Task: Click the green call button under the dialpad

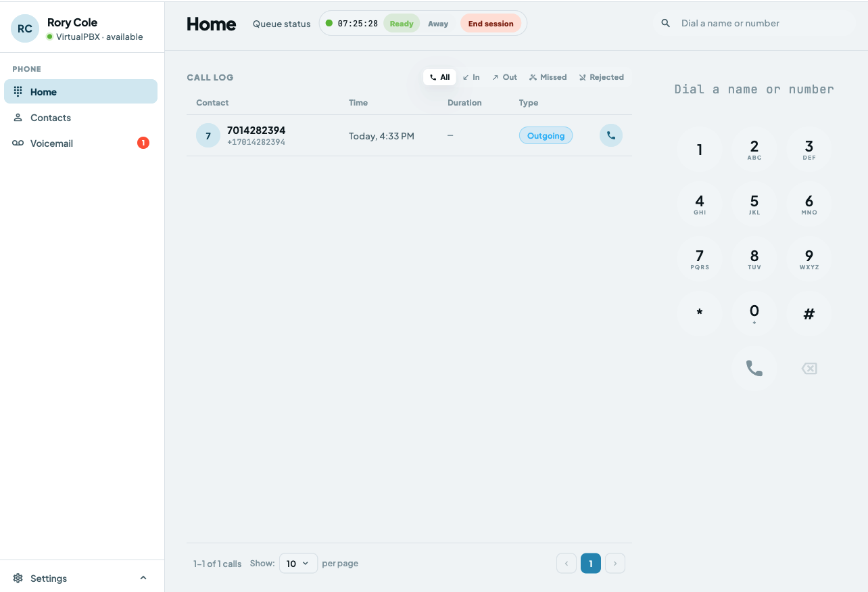Action: coord(754,368)
